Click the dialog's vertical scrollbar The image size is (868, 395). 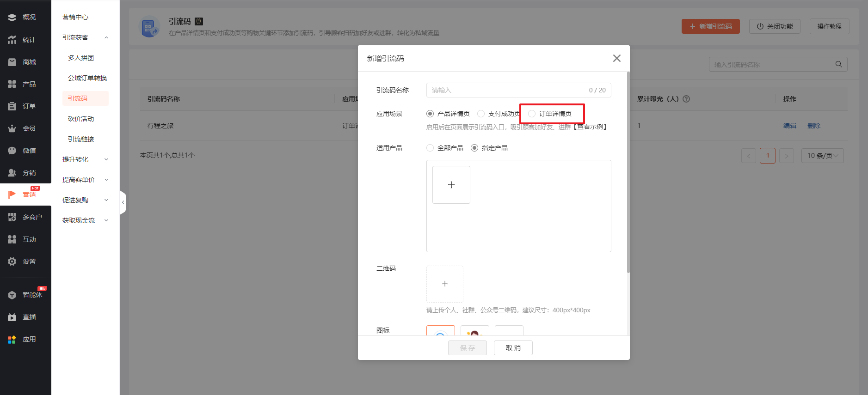tap(628, 172)
